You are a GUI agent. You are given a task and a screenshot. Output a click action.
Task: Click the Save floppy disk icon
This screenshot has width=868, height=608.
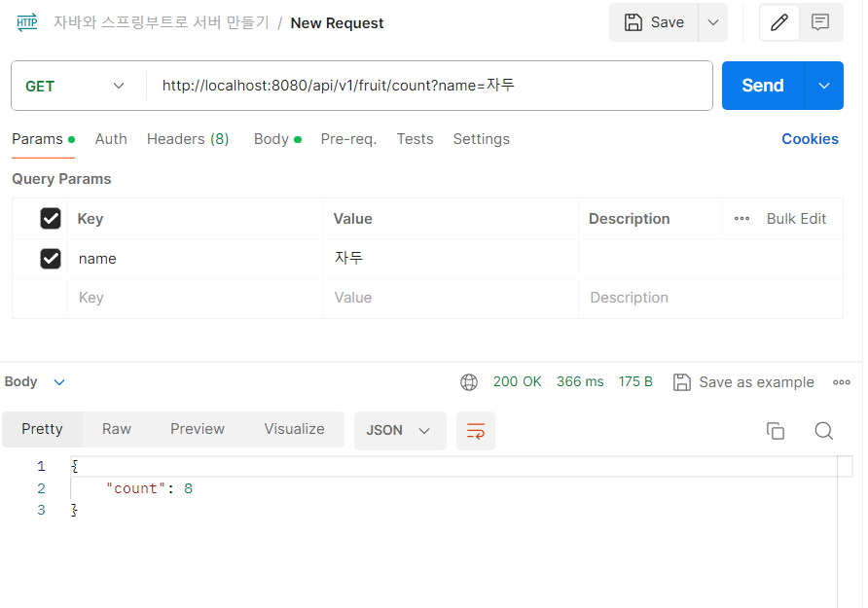point(633,22)
